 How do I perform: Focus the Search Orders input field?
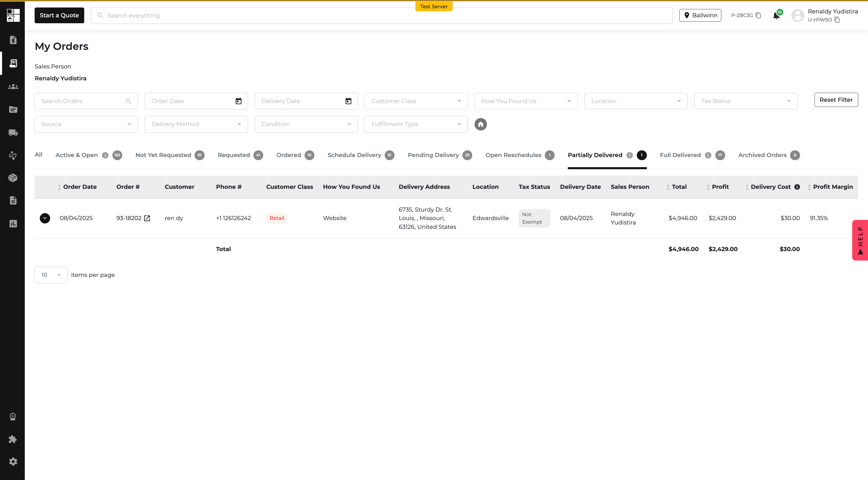click(86, 101)
